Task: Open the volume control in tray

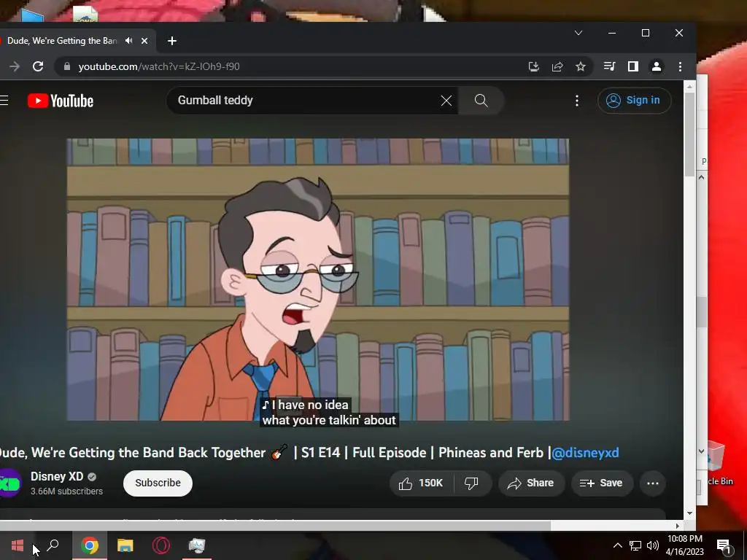Action: click(x=653, y=545)
